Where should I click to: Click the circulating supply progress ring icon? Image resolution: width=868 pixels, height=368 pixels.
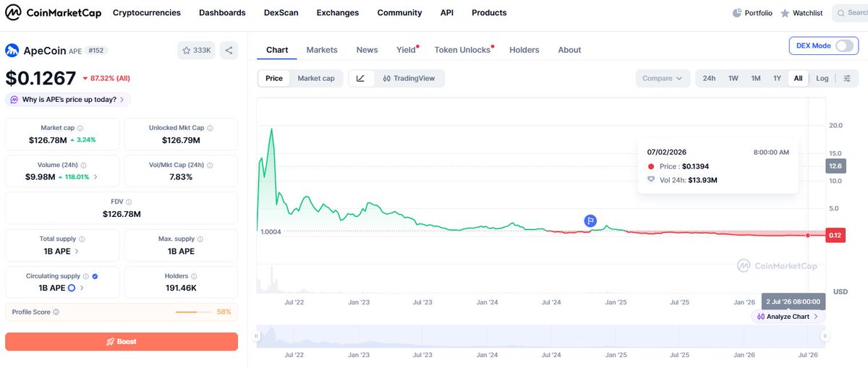72,288
